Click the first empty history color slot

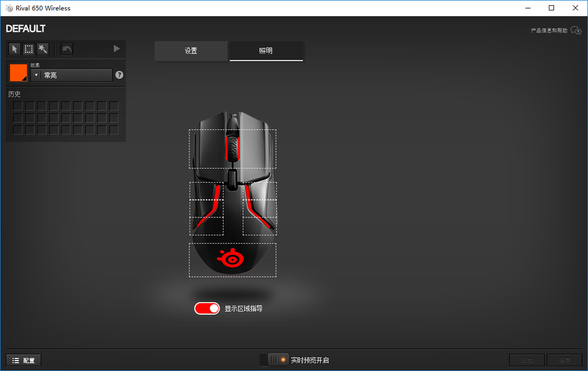[18, 106]
